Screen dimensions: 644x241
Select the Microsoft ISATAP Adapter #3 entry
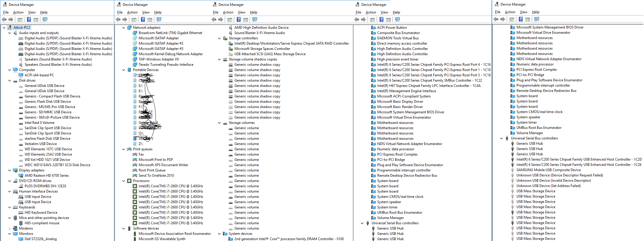coord(161,49)
